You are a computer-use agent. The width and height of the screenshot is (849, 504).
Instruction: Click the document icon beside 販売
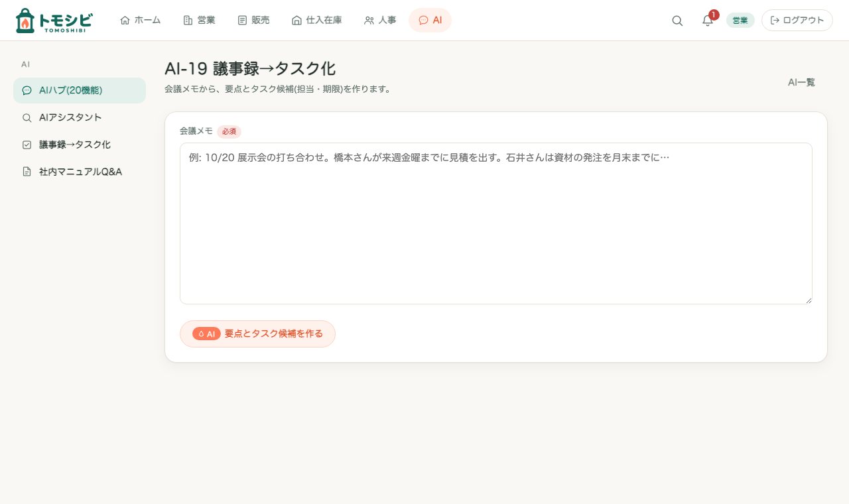click(x=242, y=20)
